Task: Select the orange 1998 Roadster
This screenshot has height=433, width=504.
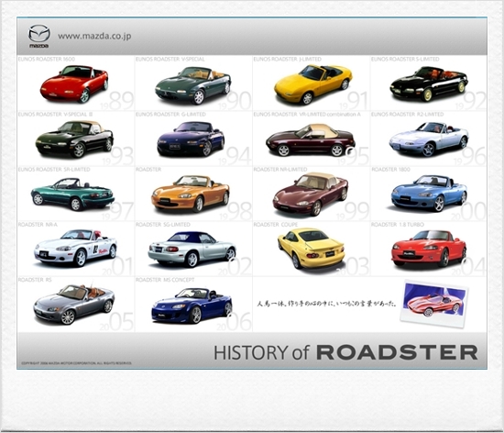Action: pos(191,194)
